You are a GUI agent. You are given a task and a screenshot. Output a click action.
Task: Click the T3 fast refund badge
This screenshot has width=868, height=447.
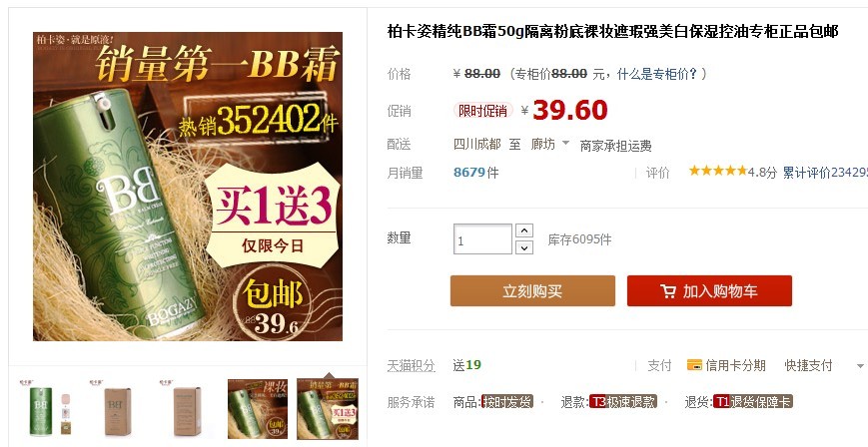[623, 402]
